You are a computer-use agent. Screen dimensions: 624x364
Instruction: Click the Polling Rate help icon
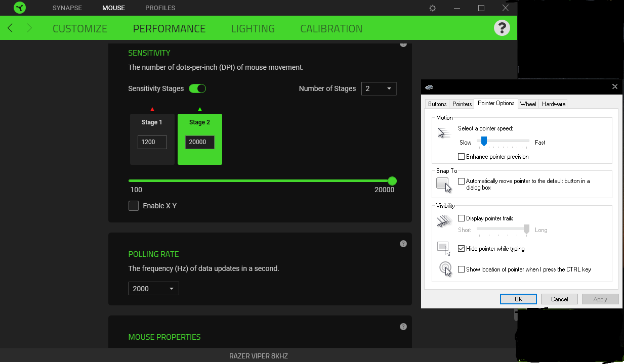point(403,244)
